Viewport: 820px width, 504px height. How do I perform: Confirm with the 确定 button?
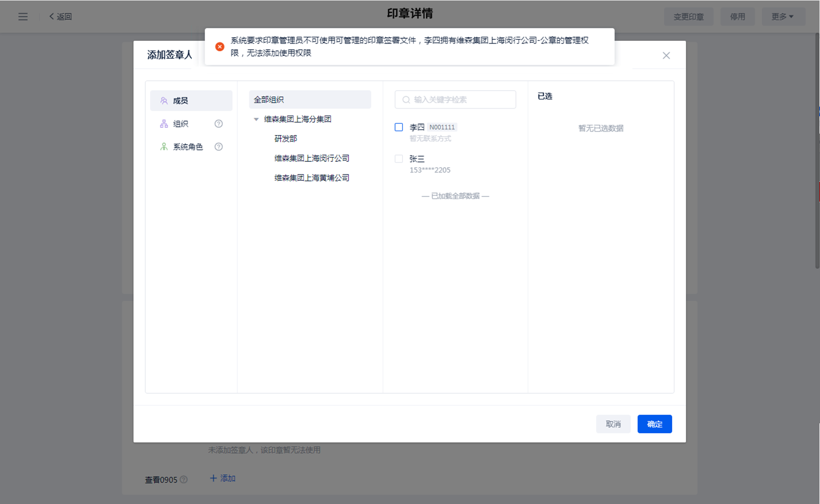[x=654, y=424]
